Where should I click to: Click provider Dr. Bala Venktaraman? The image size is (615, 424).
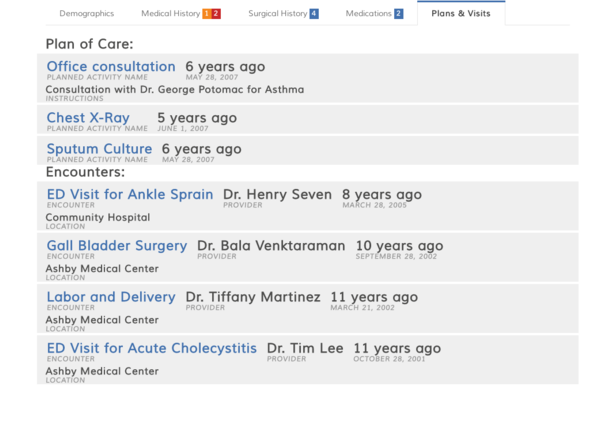271,246
